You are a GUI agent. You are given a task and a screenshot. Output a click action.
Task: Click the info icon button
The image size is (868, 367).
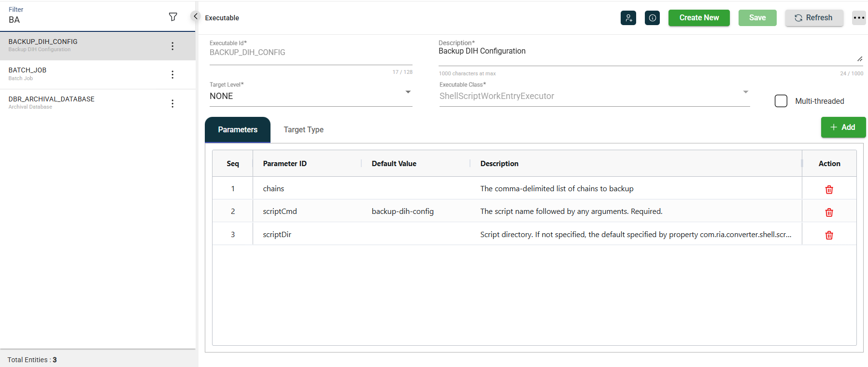(652, 18)
